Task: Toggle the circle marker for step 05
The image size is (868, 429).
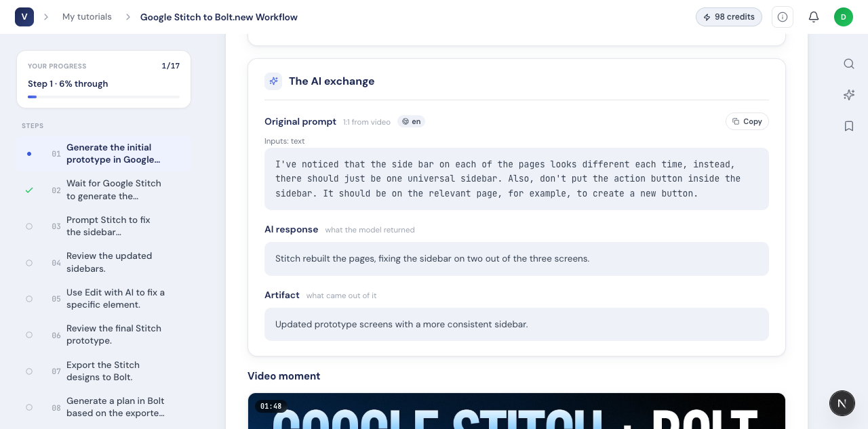Action: (x=29, y=299)
